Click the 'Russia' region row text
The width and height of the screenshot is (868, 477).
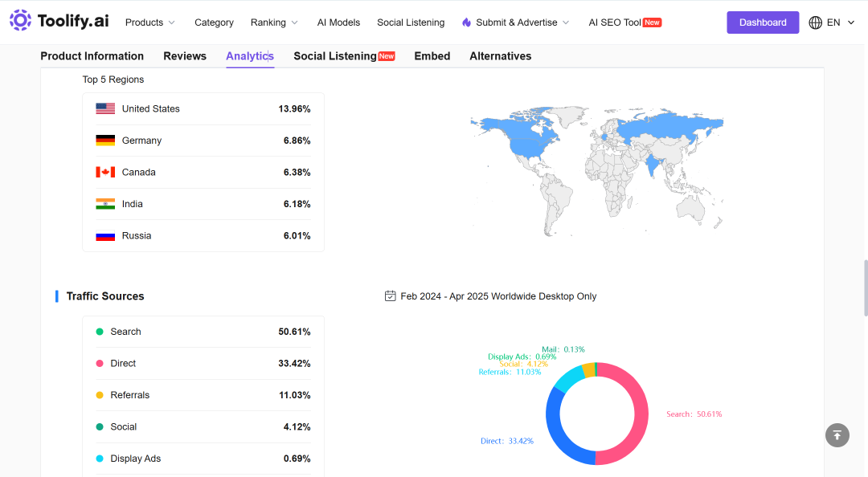pos(136,236)
